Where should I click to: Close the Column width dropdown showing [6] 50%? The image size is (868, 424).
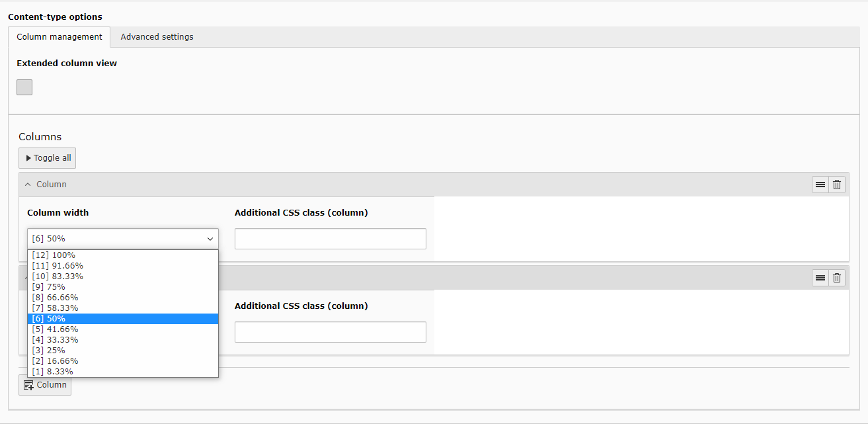[122, 239]
